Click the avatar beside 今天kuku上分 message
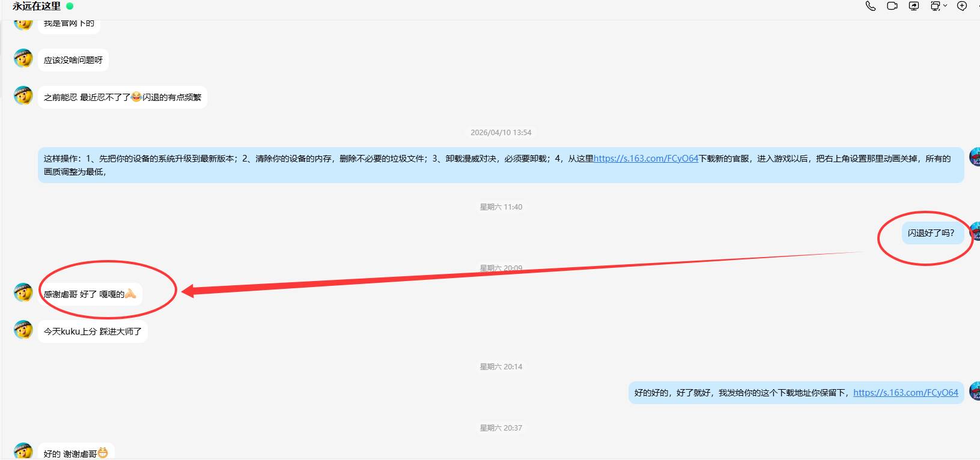This screenshot has width=980, height=460. [23, 330]
